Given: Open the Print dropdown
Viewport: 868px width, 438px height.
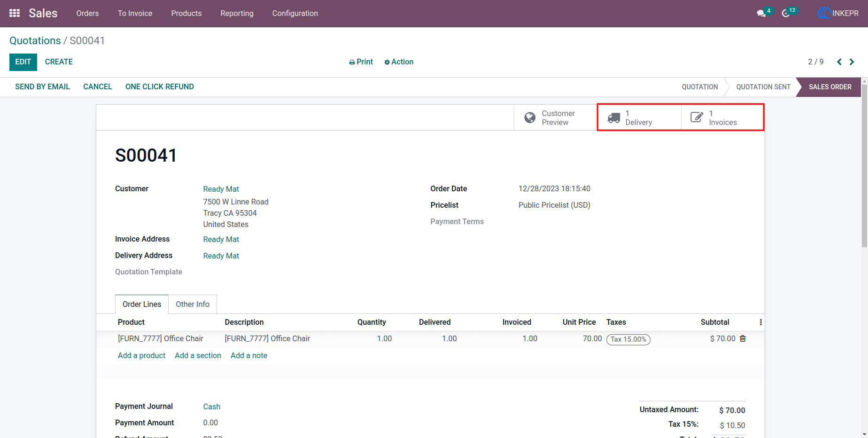Looking at the screenshot, I should point(361,62).
